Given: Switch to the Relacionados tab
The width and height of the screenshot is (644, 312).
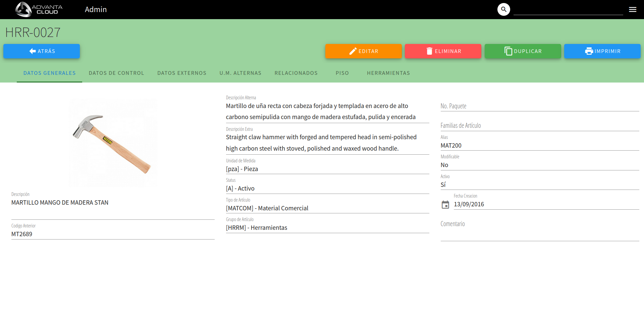Looking at the screenshot, I should click(x=296, y=73).
